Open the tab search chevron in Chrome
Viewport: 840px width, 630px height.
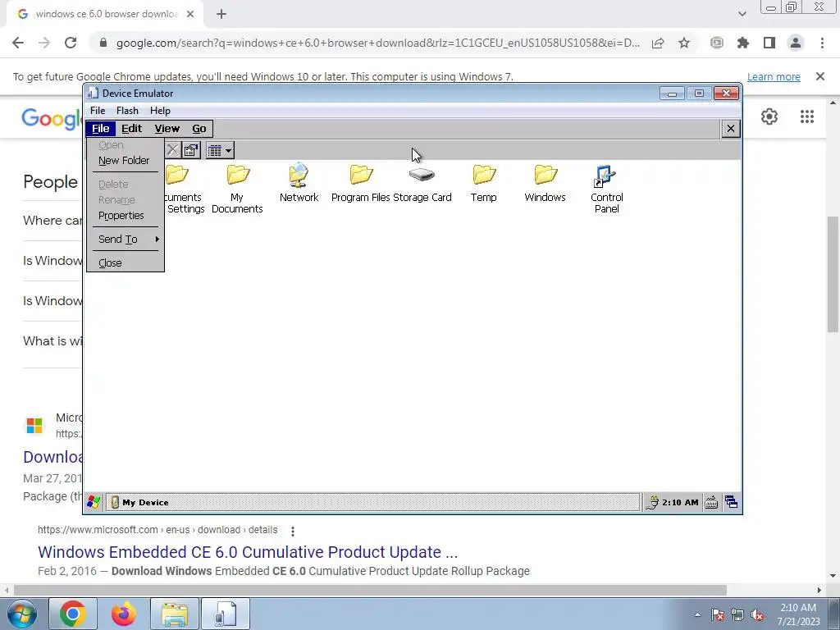742,15
